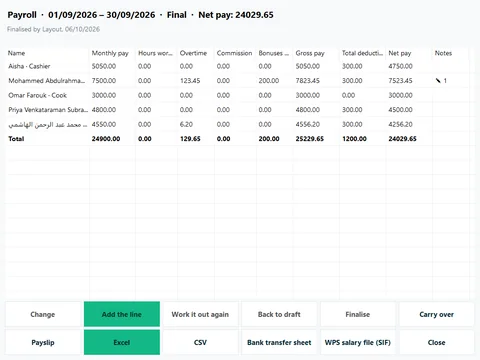Click the Commission column header
This screenshot has width=480, height=360.
[x=234, y=53]
